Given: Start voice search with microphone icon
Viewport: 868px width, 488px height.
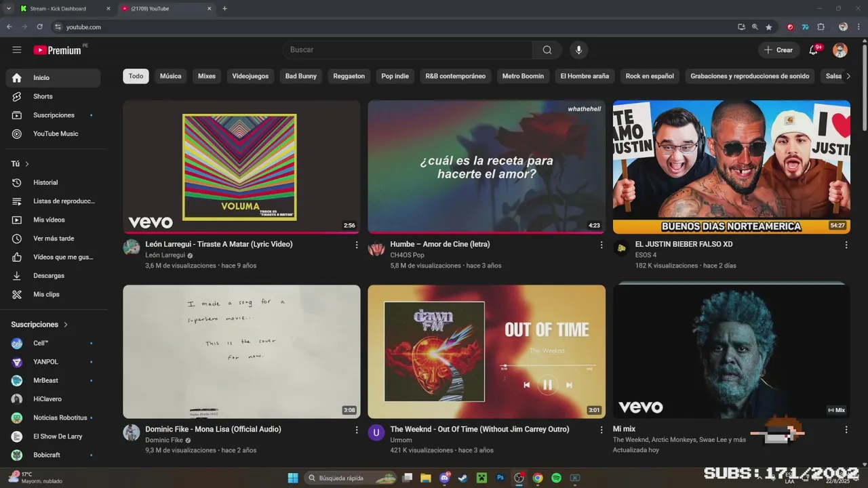Looking at the screenshot, I should 578,49.
